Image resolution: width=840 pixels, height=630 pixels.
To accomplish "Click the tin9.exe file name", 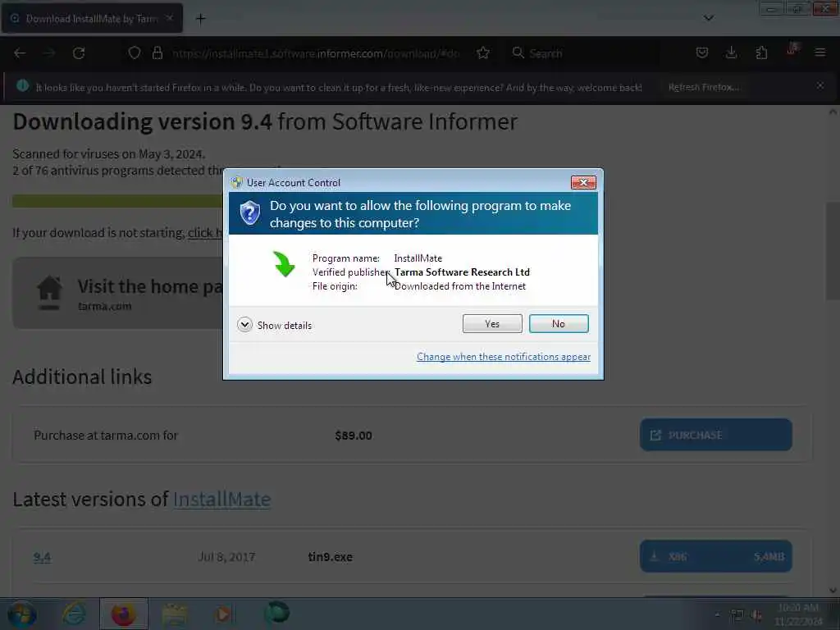I will pos(330,557).
